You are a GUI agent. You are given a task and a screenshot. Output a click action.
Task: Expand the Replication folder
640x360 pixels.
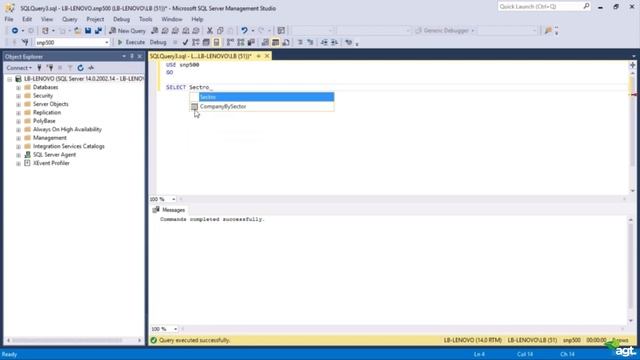click(x=18, y=113)
